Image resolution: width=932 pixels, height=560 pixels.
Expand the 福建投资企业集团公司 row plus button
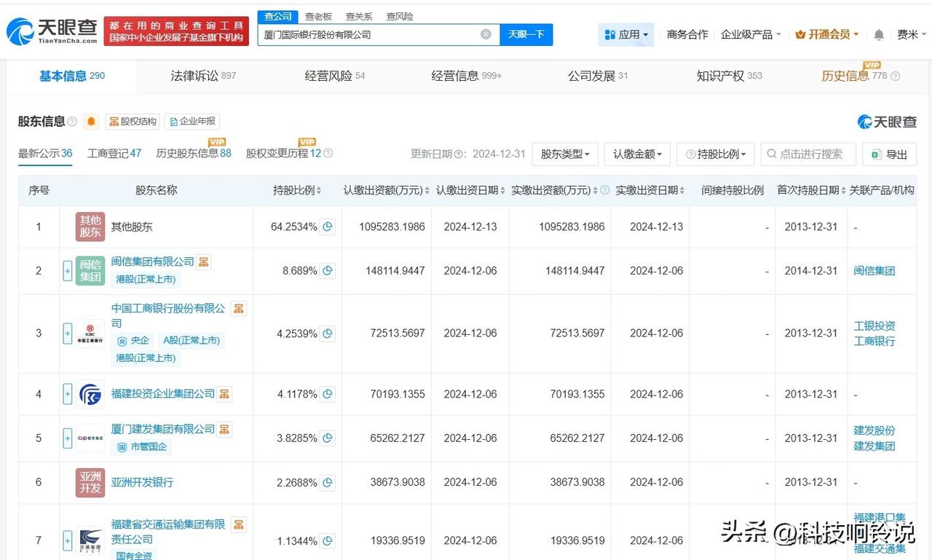pos(68,394)
